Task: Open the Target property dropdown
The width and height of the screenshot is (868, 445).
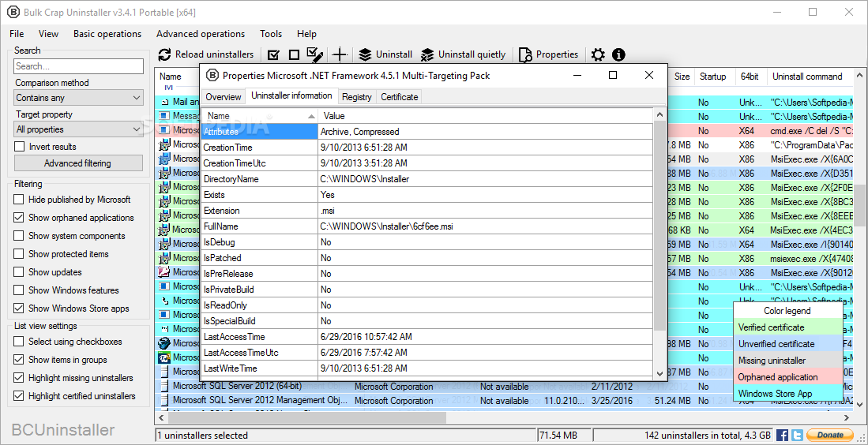Action: (79, 129)
